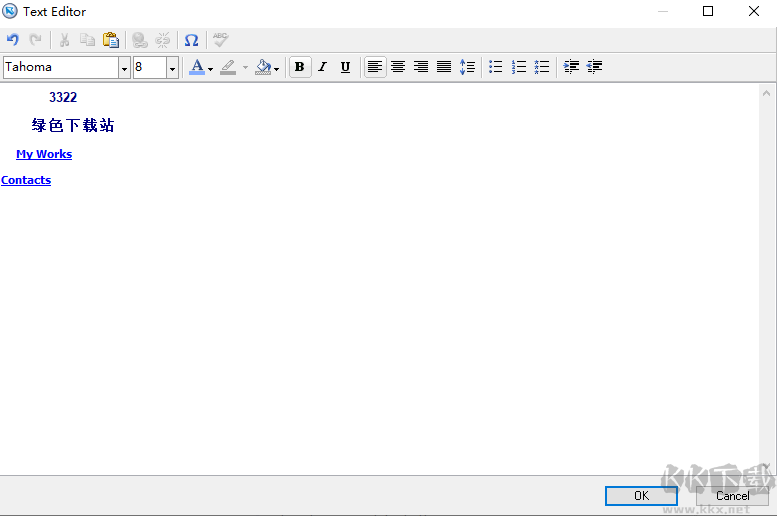The height and width of the screenshot is (516, 777).
Task: Apply a numbered list
Action: pos(518,67)
